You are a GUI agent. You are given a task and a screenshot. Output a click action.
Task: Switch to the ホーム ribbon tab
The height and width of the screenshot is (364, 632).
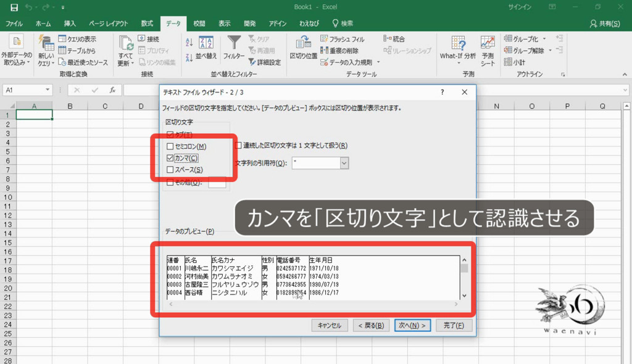[x=43, y=24]
